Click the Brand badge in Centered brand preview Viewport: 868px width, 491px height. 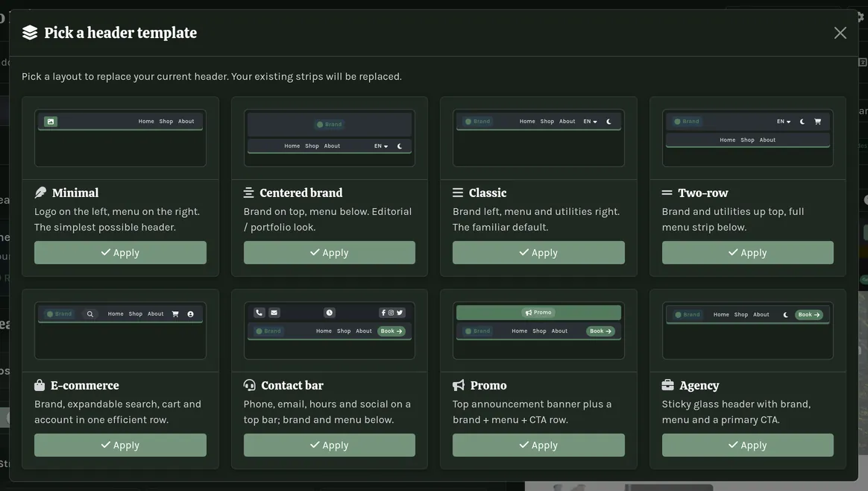tap(330, 125)
